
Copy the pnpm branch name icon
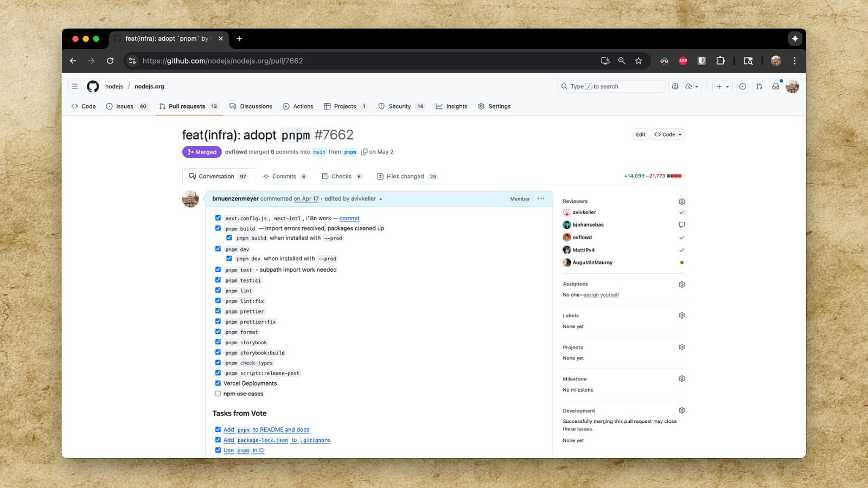[x=364, y=152]
